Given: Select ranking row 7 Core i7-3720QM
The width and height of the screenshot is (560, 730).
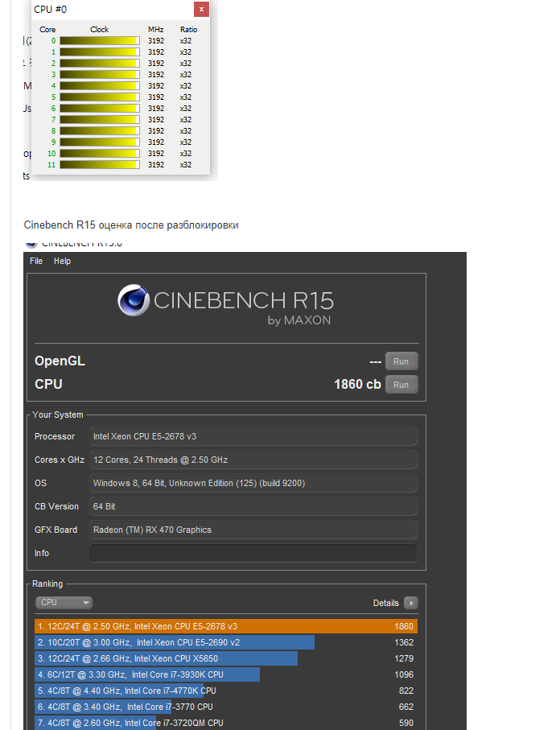Looking at the screenshot, I should tap(226, 723).
